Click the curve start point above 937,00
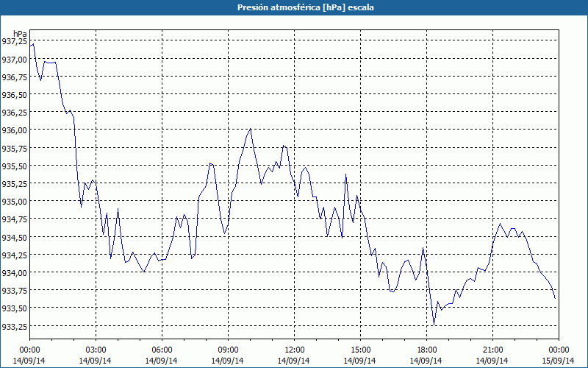Viewport: 588px width, 368px height. point(30,46)
